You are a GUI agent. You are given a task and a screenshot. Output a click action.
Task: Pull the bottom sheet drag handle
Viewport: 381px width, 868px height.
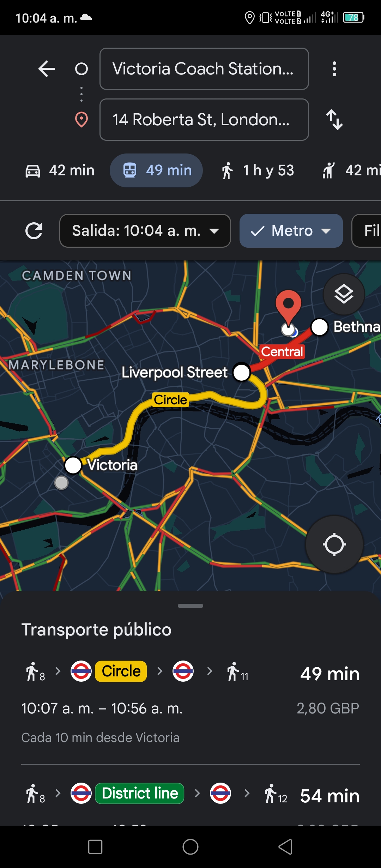[190, 606]
